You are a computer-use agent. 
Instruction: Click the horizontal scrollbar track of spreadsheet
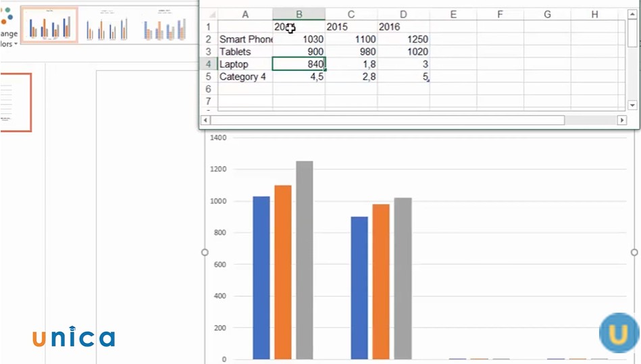(591, 120)
